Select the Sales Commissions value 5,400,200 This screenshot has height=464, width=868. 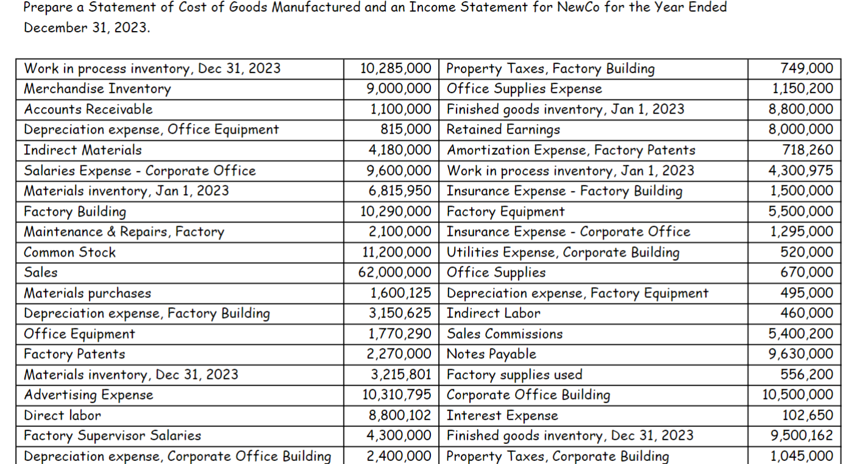coord(801,334)
